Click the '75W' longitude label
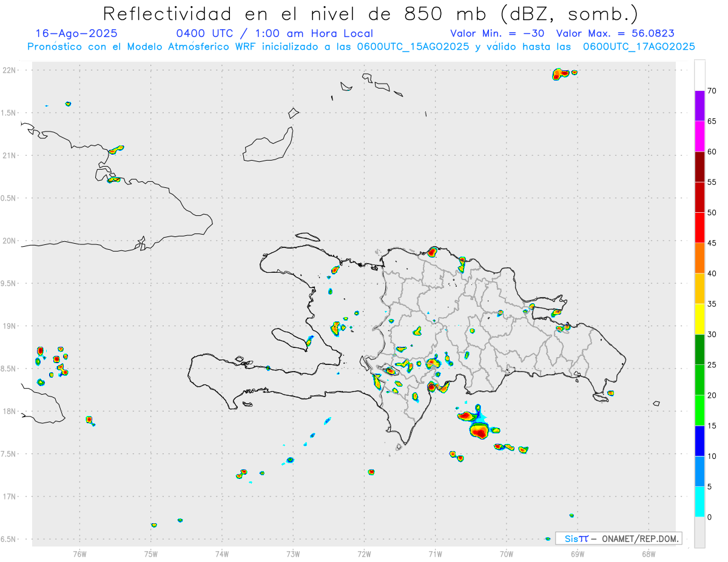The width and height of the screenshot is (728, 562). tap(151, 554)
